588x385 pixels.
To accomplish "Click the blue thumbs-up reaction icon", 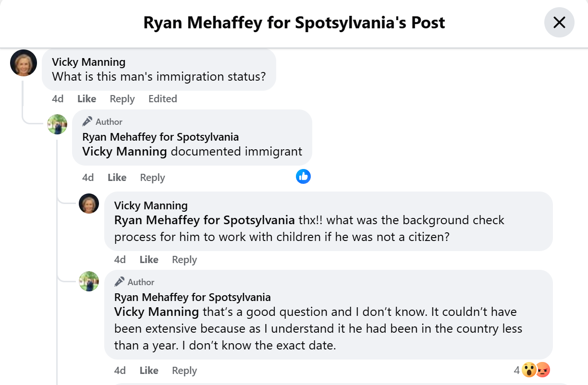I will tap(303, 176).
